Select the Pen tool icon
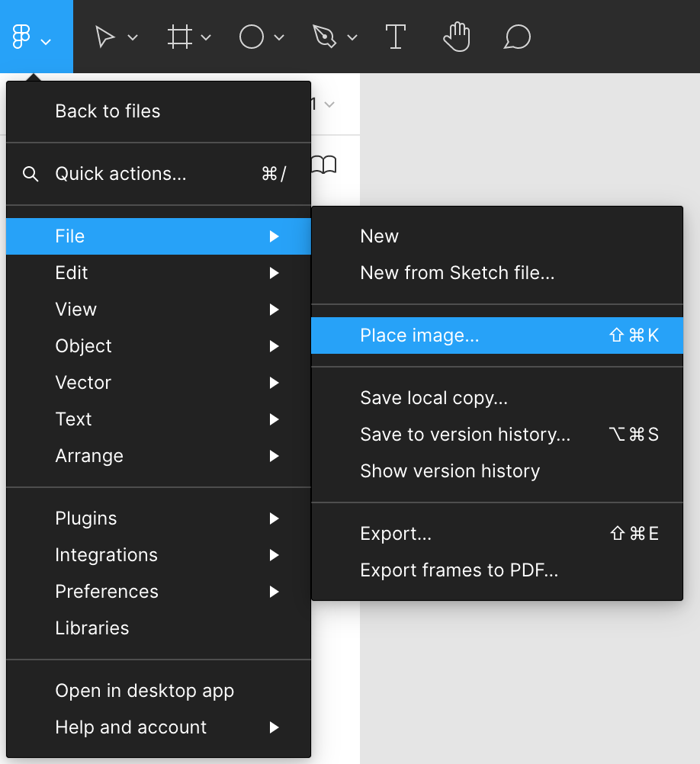The width and height of the screenshot is (700, 764). click(324, 37)
